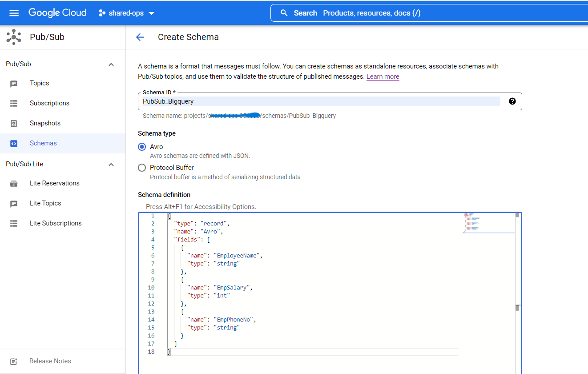Open the navigation hamburger menu
Viewport: 588px width, 374px height.
[x=14, y=12]
